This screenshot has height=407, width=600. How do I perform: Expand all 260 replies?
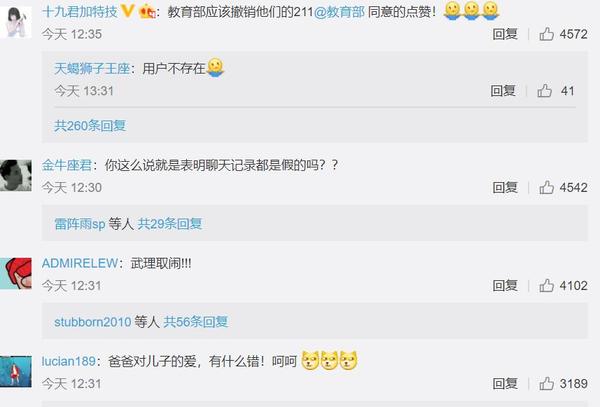90,125
